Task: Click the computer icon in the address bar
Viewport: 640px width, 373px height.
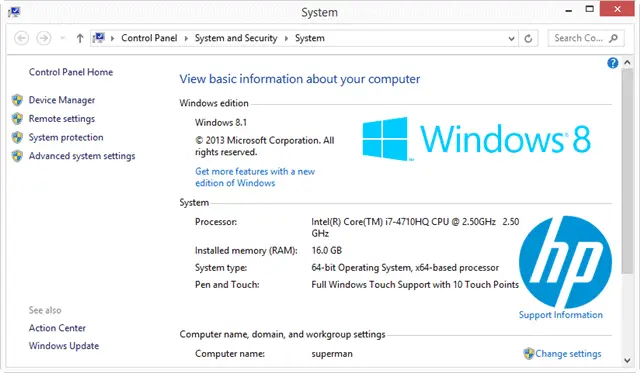Action: [98, 38]
